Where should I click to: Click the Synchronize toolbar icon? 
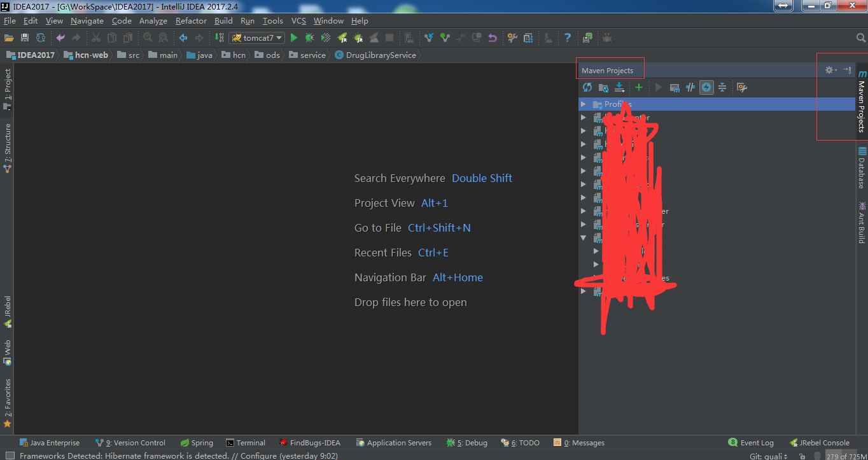click(x=41, y=38)
